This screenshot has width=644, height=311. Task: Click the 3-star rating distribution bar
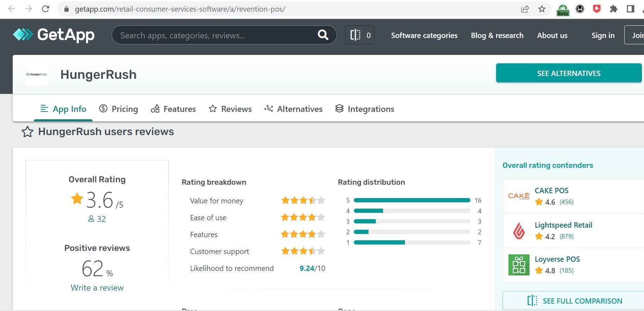click(x=412, y=221)
